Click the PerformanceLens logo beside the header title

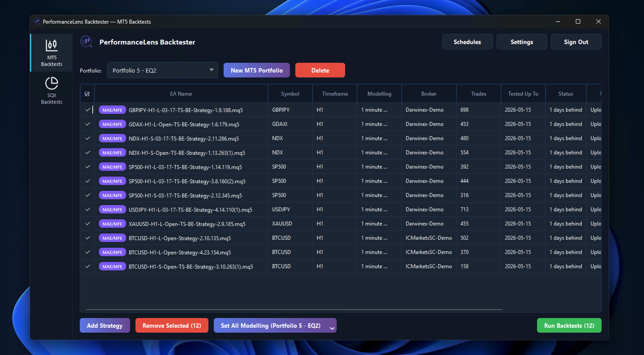point(86,42)
